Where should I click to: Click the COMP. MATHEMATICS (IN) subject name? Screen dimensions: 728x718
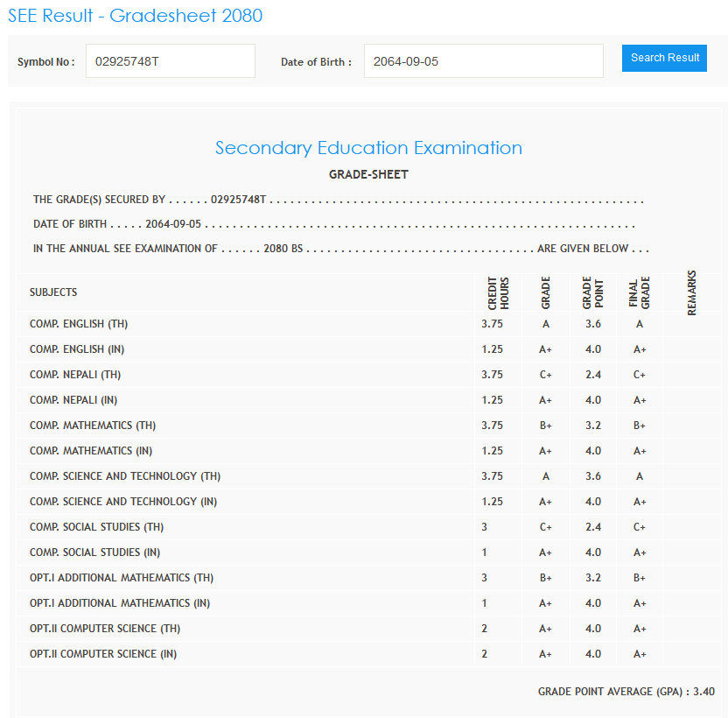[91, 451]
